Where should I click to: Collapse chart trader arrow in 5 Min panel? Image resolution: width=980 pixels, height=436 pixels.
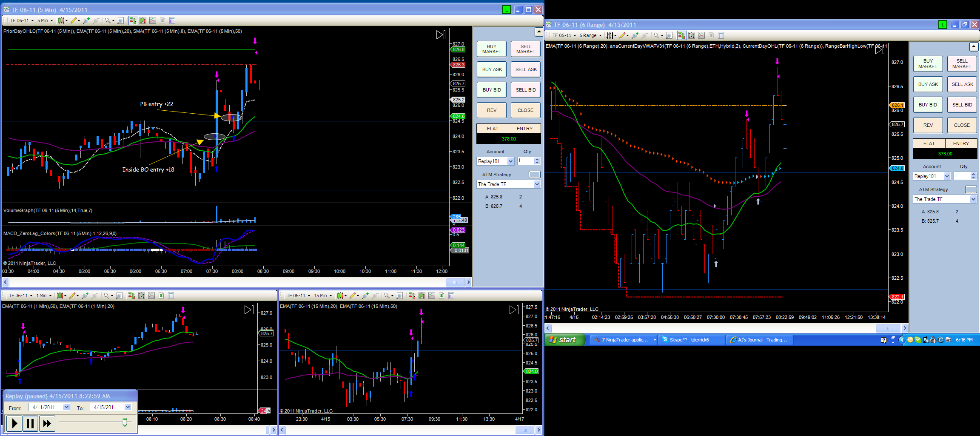pos(538,32)
